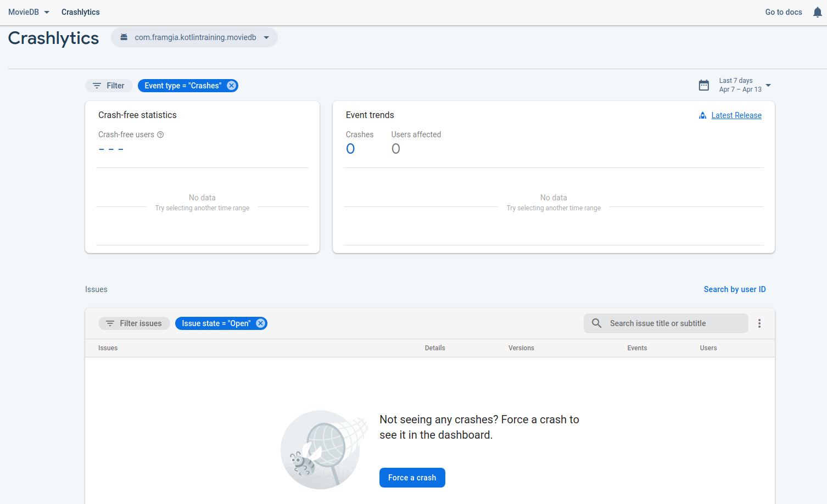Open the issues table overflow menu
827x504 pixels.
coord(759,323)
